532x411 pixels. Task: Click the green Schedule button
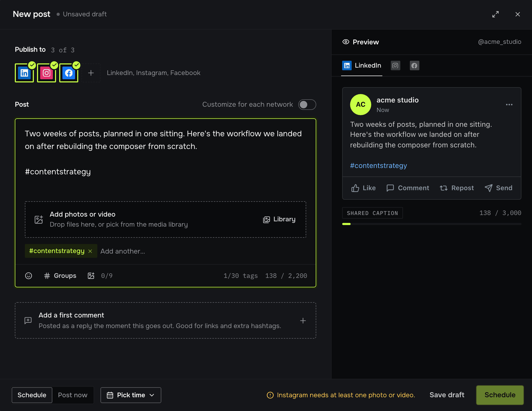coord(500,395)
